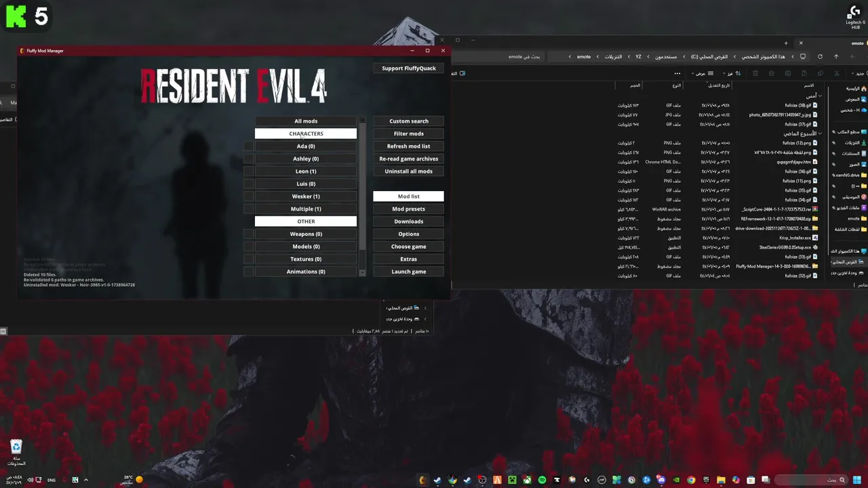Open the Sort dropdown in Explorer
The width and height of the screenshot is (868, 488).
(732, 73)
